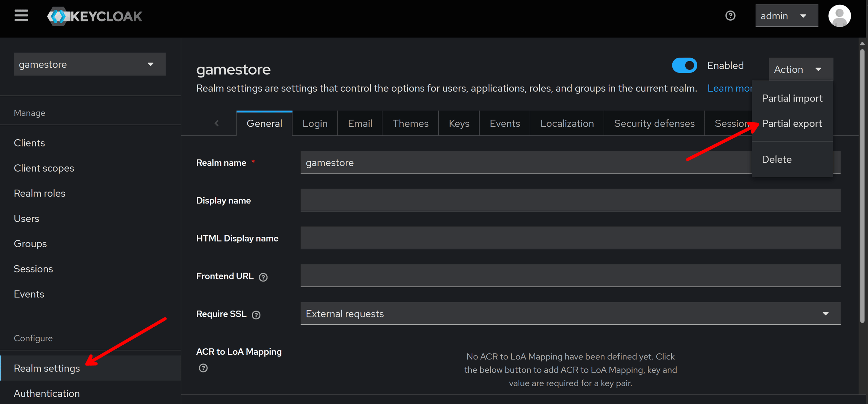
Task: Select Partial import from Action menu
Action: pyautogui.click(x=792, y=98)
